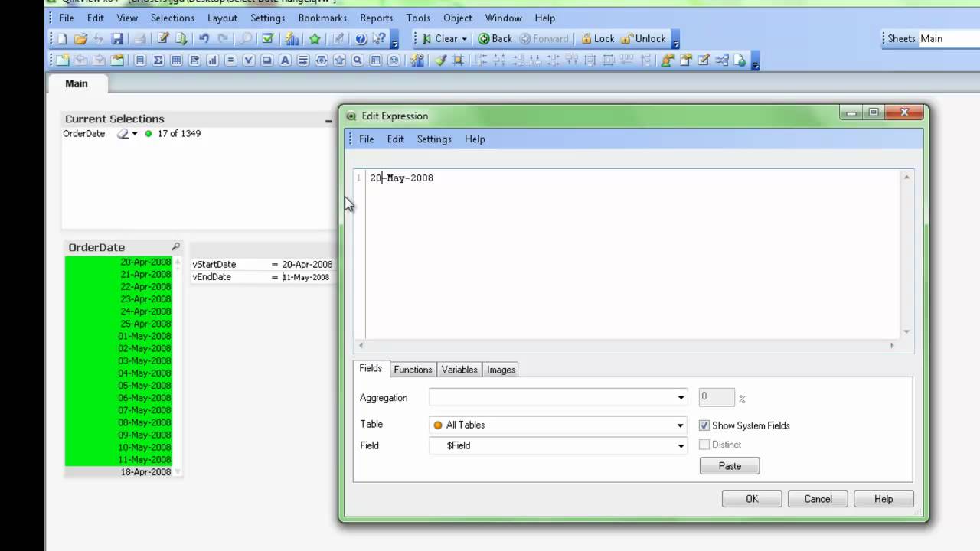Image resolution: width=980 pixels, height=551 pixels.
Task: Open the Selections menu in main window
Action: click(x=172, y=18)
